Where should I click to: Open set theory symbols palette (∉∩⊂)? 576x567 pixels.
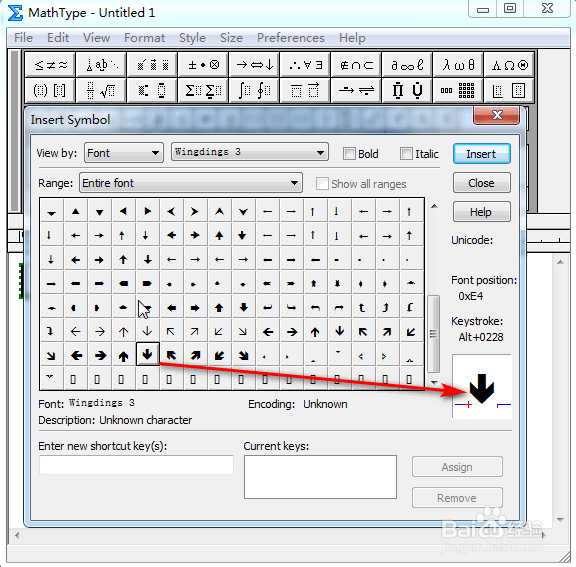tap(356, 65)
